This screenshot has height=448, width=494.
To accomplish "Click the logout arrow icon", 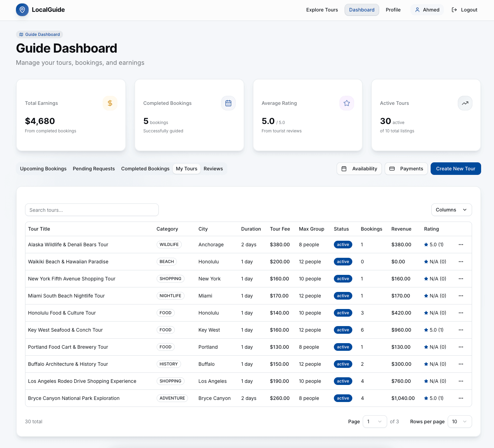I will [454, 10].
